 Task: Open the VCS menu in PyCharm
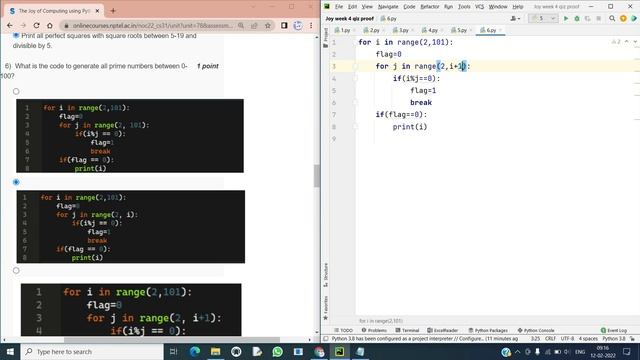point(479,7)
